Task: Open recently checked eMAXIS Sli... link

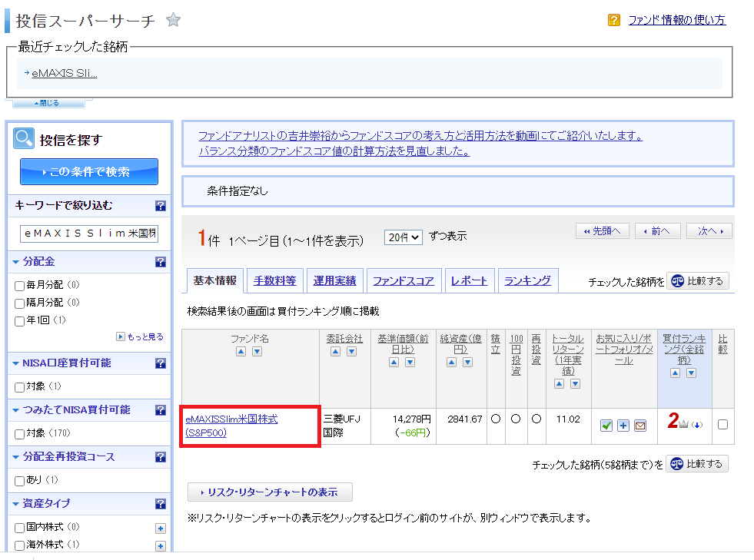Action: (65, 73)
